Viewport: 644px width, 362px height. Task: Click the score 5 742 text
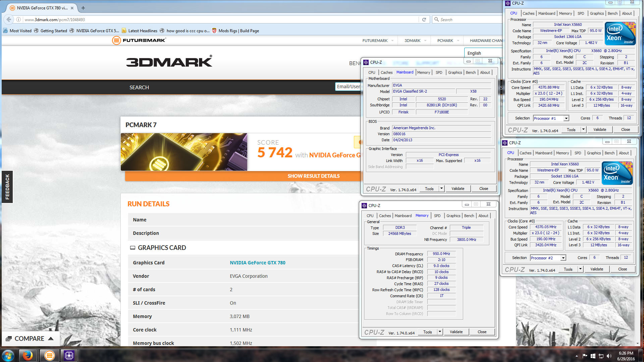pyautogui.click(x=275, y=153)
